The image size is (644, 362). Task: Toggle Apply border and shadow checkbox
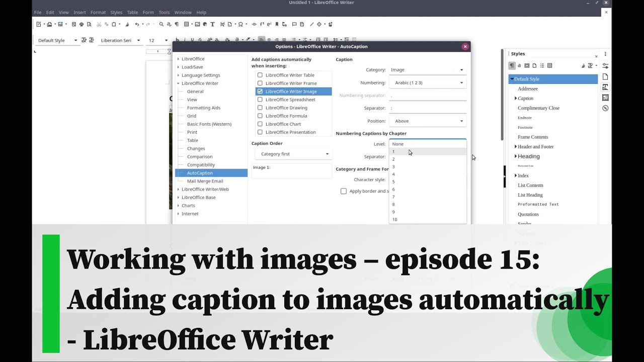pyautogui.click(x=344, y=191)
